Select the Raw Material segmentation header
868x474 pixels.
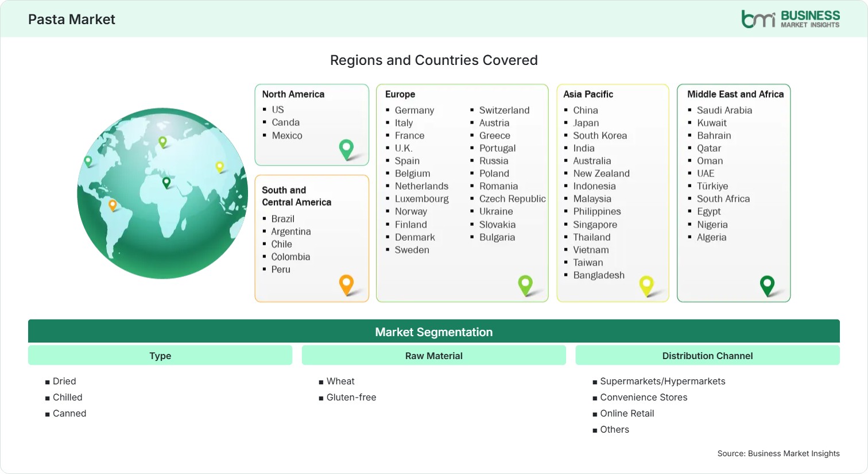tap(434, 356)
